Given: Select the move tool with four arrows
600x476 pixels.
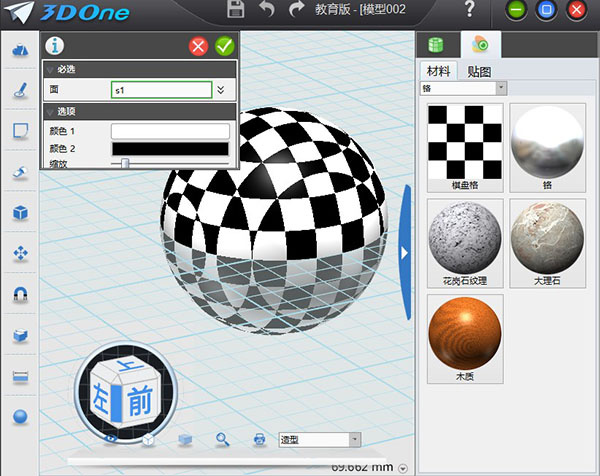Looking at the screenshot, I should click(19, 253).
